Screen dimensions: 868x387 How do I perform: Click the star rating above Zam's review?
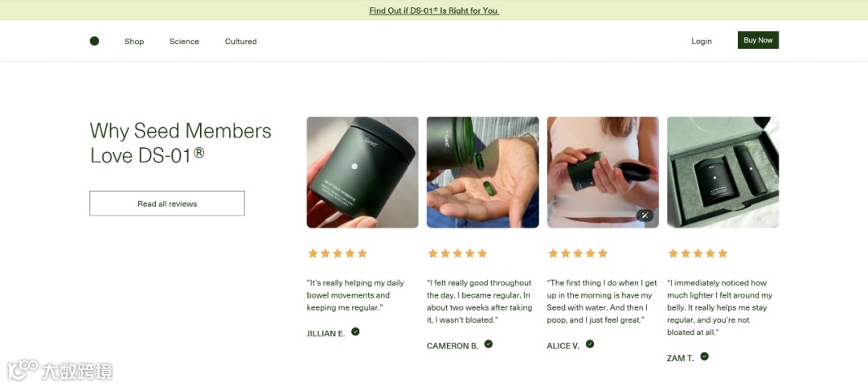tap(698, 253)
